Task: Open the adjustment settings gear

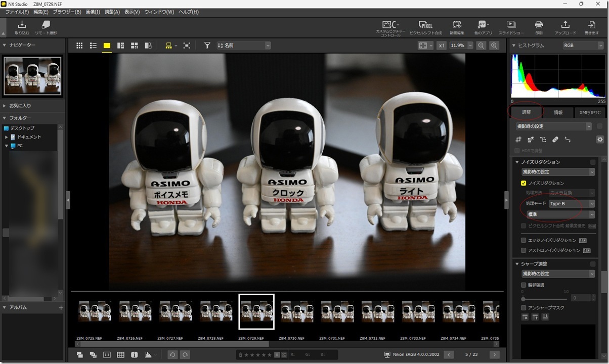Action: [600, 140]
